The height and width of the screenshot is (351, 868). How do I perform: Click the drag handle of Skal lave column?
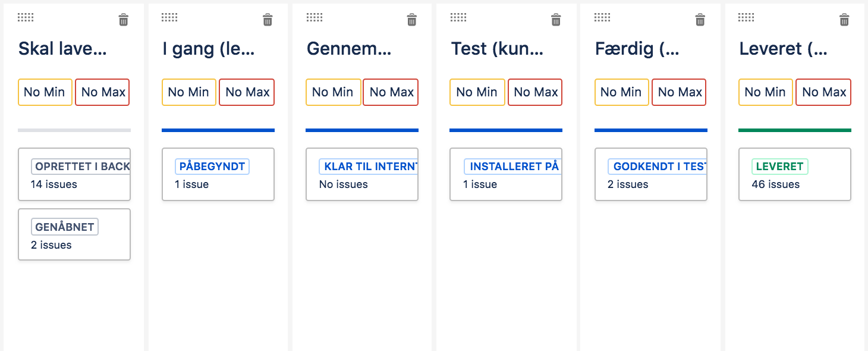[x=26, y=17]
